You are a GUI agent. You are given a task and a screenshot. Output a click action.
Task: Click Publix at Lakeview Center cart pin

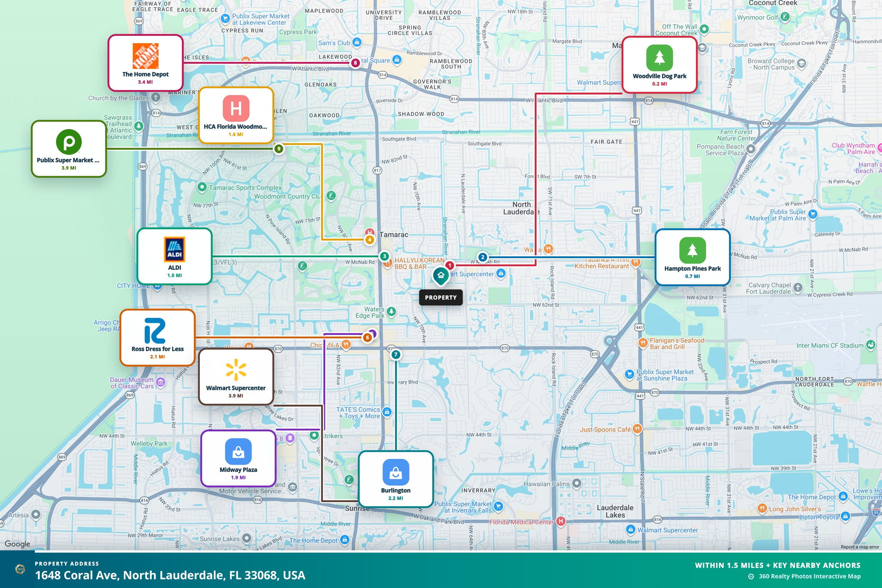point(225,19)
